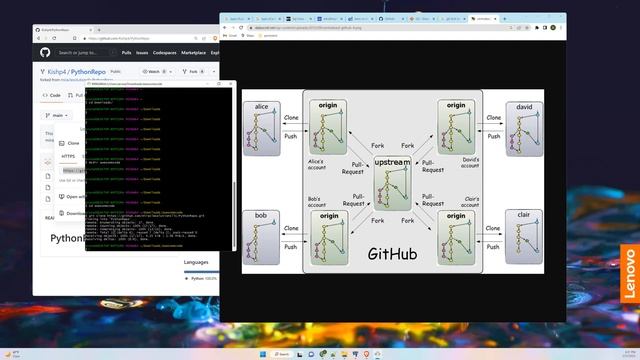The height and width of the screenshot is (360, 640).
Task: Open the forked-from repository link
Action: [x=87, y=80]
